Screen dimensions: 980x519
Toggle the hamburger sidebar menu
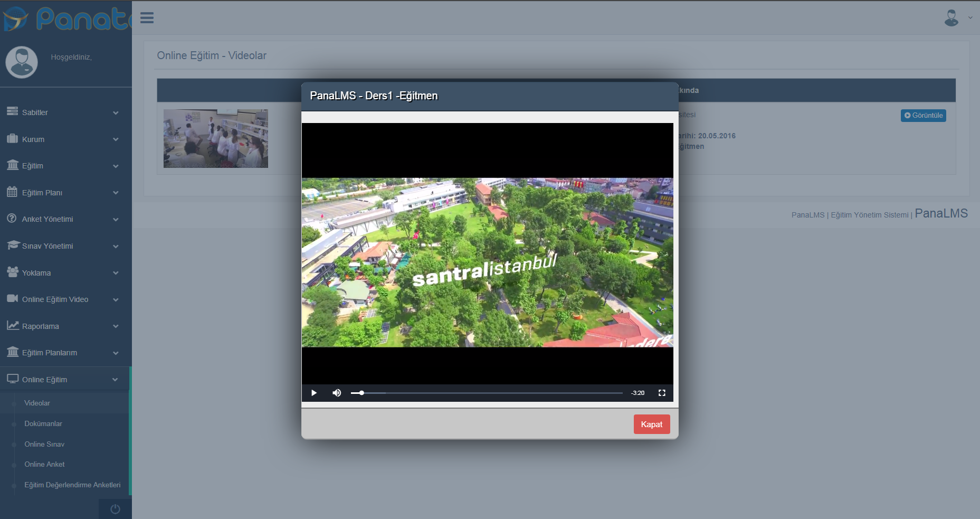coord(147,18)
